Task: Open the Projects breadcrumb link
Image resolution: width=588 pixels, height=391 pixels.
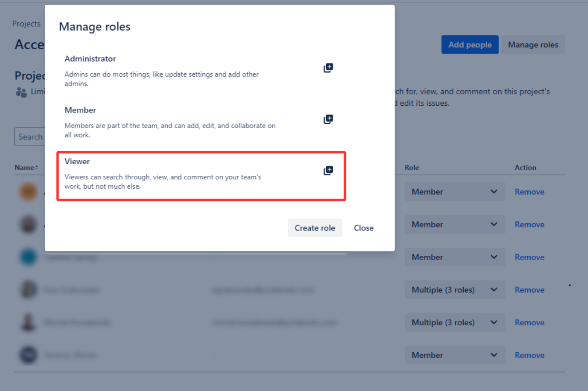Action: [26, 24]
